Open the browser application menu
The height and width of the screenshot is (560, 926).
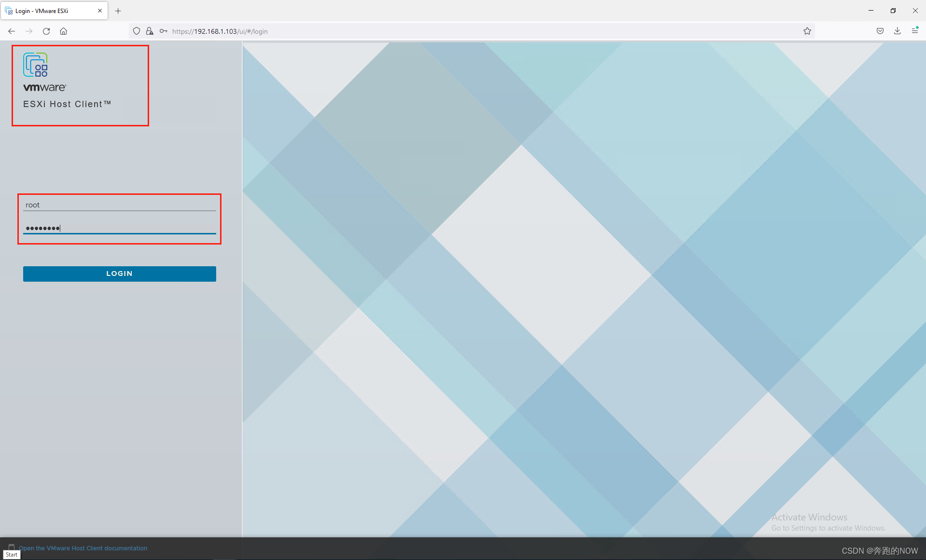pos(915,31)
